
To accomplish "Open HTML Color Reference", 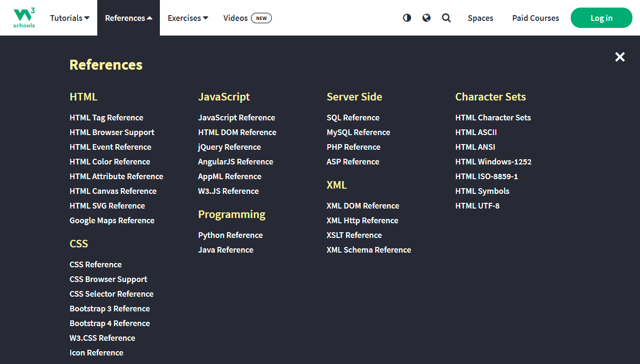I will pyautogui.click(x=110, y=162).
